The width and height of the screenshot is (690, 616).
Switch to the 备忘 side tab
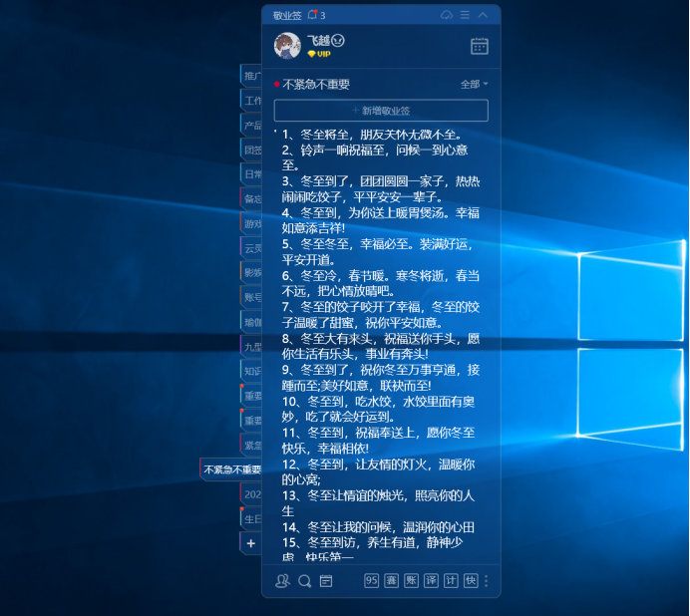tap(251, 199)
